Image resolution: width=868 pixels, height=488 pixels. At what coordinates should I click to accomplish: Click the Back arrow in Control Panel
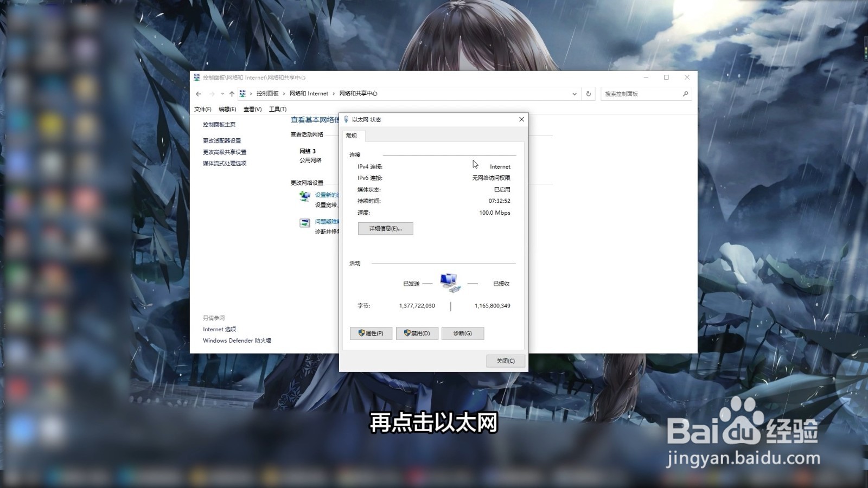click(x=199, y=94)
